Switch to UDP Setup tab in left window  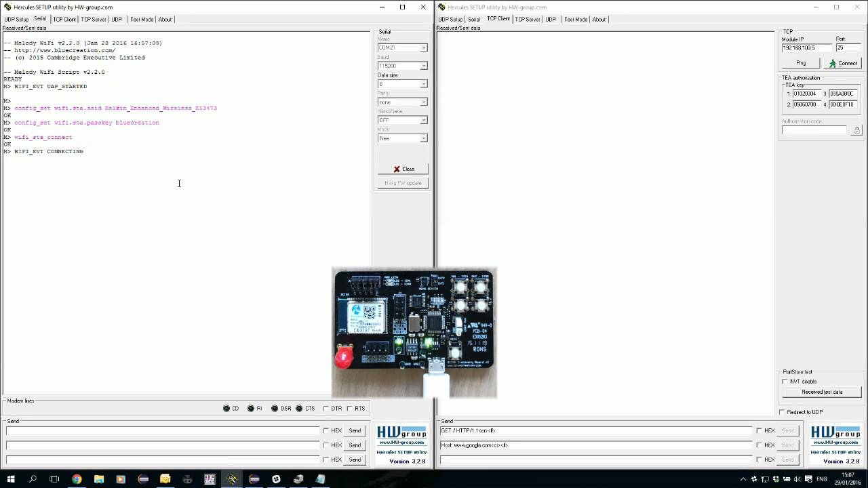(16, 19)
